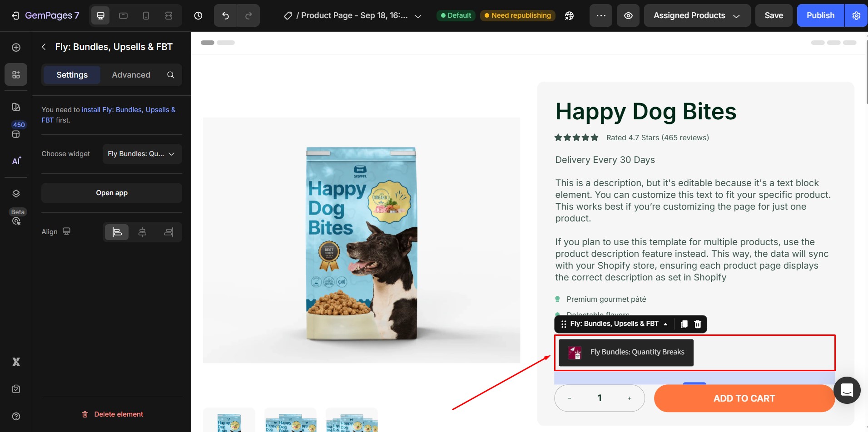Switch to mobile device view
868x432 pixels.
[146, 16]
